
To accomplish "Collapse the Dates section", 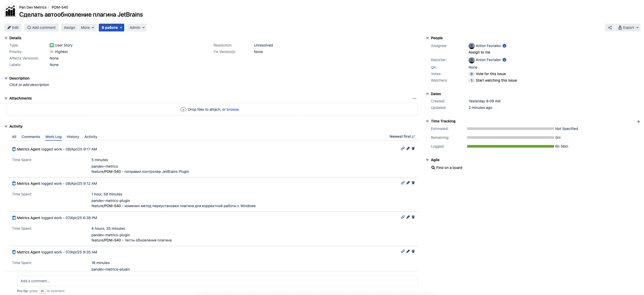I will (x=427, y=94).
